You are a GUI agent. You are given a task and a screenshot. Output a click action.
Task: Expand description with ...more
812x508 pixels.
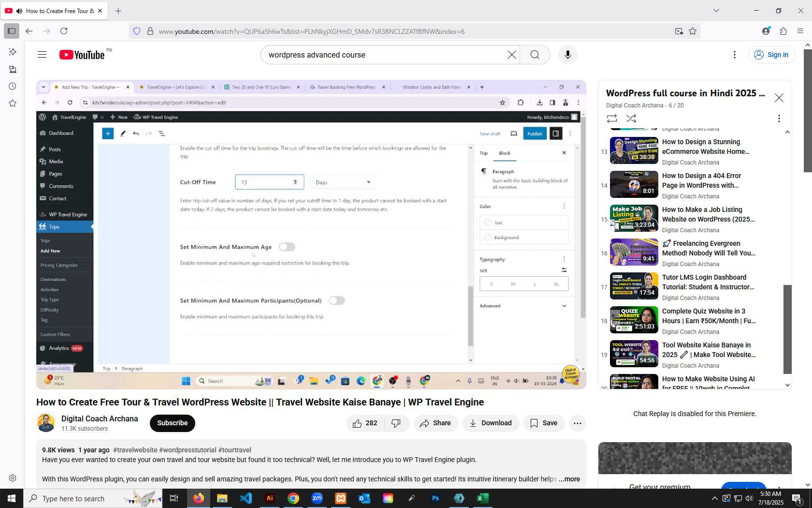coord(569,479)
